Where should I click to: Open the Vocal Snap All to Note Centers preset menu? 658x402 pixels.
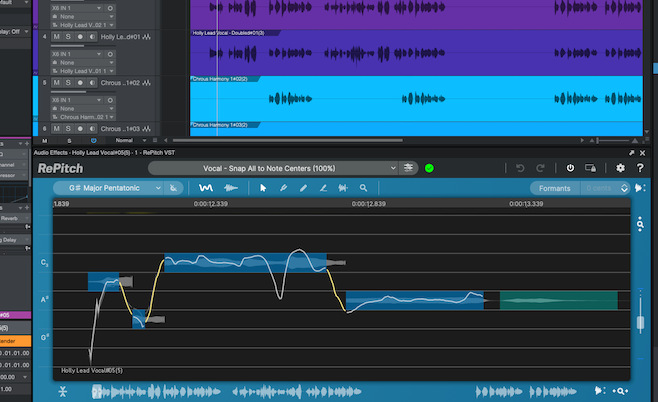pyautogui.click(x=273, y=168)
